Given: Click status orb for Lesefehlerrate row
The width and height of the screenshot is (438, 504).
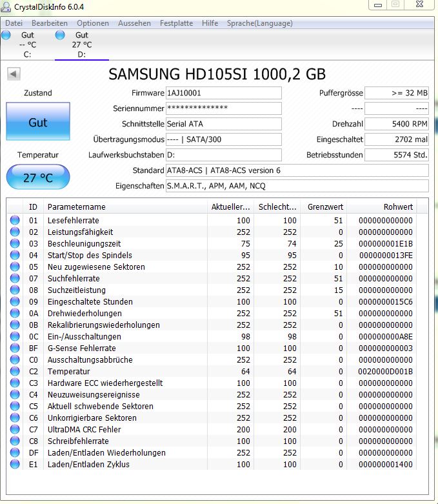Looking at the screenshot, I should (x=15, y=220).
